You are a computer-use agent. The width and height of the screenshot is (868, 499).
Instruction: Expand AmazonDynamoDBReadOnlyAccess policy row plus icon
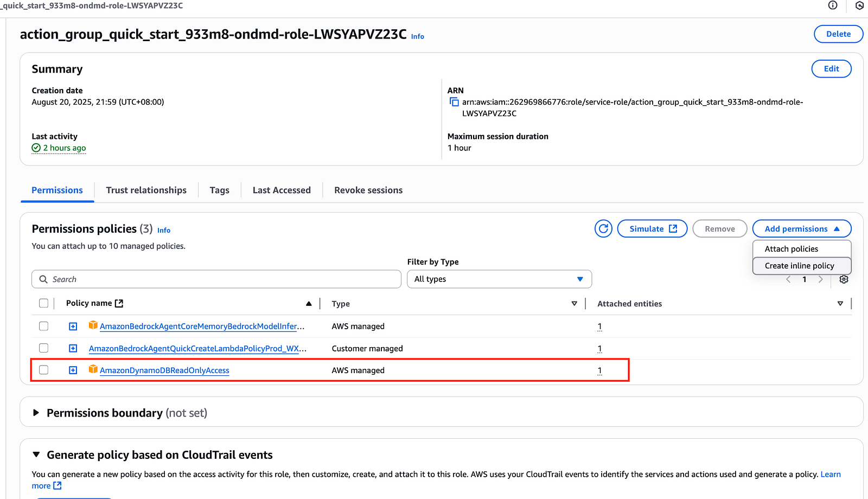(x=73, y=370)
